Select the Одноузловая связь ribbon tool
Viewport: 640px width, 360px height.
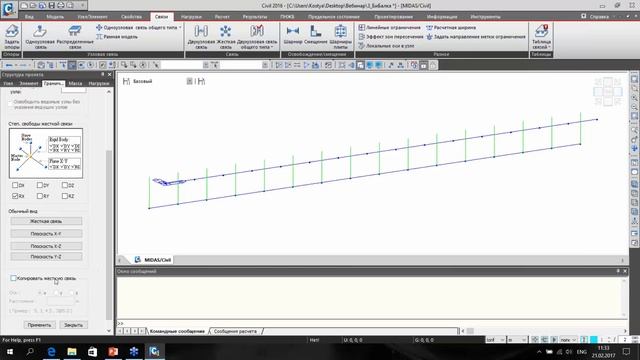point(40,36)
